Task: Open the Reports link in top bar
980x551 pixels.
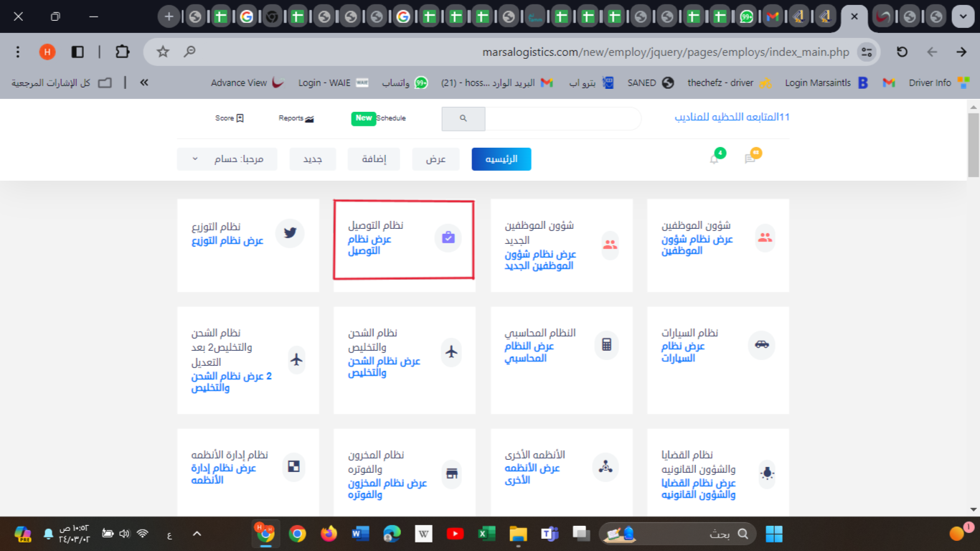Action: 296,118
